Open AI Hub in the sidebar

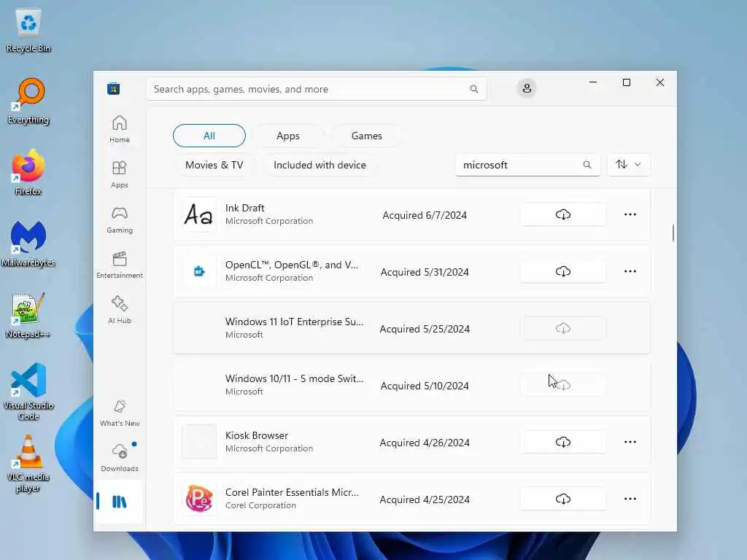[119, 310]
